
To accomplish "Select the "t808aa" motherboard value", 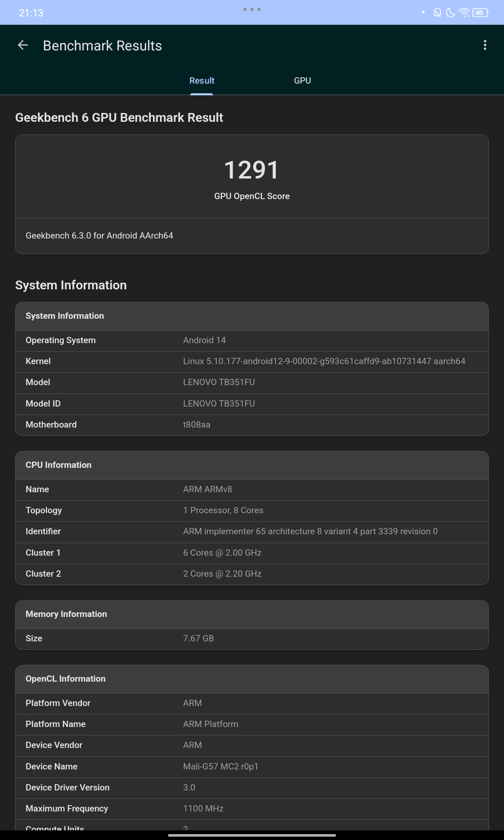I will [x=197, y=425].
